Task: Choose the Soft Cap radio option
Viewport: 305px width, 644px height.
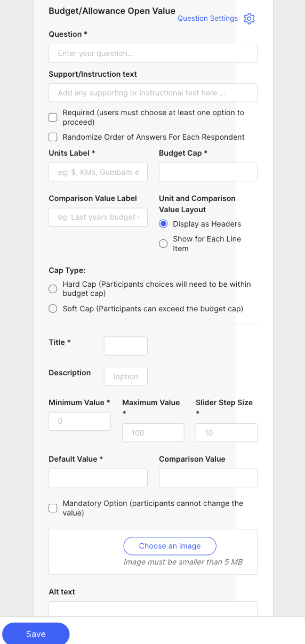Action: (x=53, y=309)
